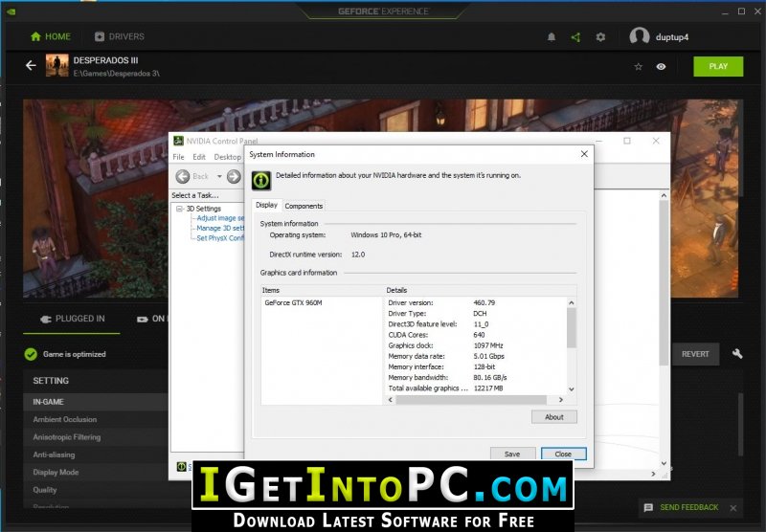The width and height of the screenshot is (766, 532).
Task: Switch to the Components tab
Action: [x=304, y=206]
